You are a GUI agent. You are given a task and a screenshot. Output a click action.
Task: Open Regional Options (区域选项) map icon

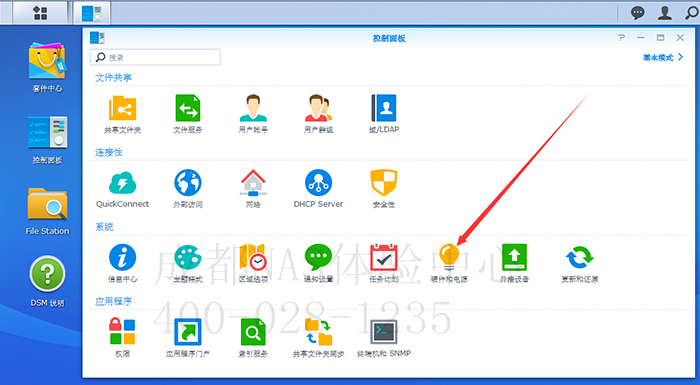tap(253, 257)
